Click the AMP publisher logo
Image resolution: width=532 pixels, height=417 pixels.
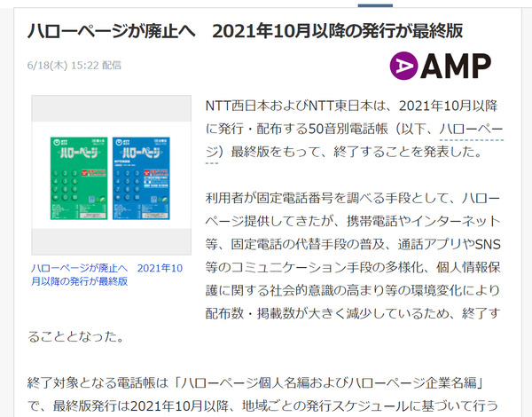440,66
